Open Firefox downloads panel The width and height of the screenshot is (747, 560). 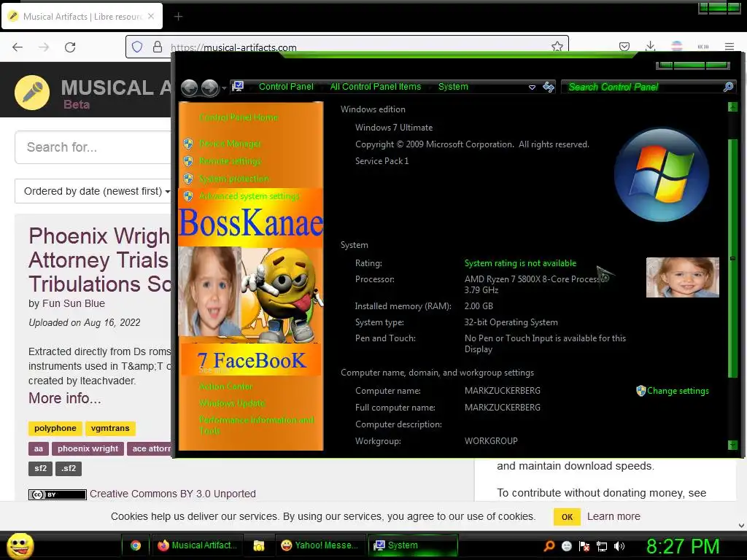[650, 46]
